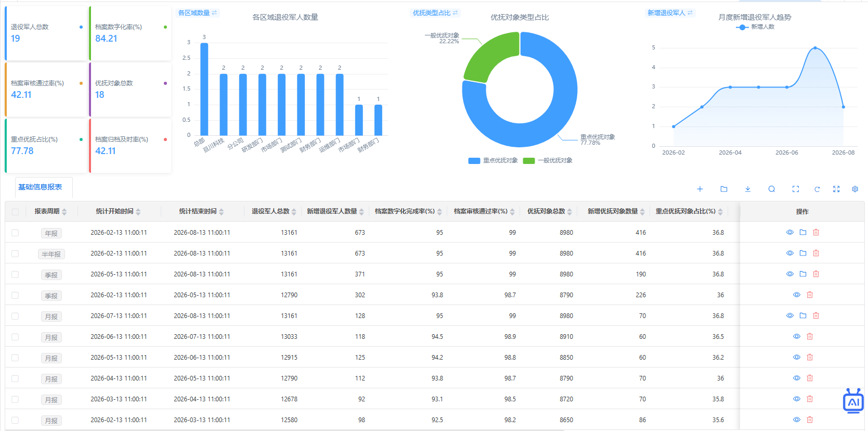Open the 优抚对象总数 stat card
Viewport: 868px width, 431px height.
click(130, 90)
